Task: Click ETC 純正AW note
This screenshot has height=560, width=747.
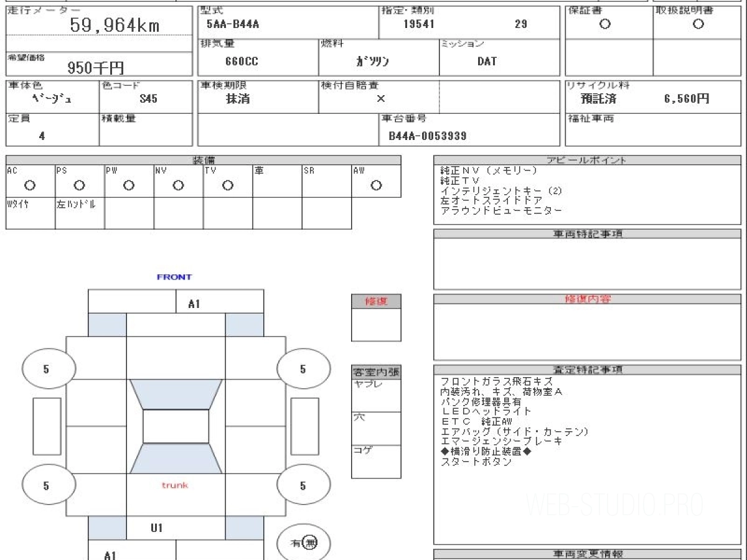Action: pos(476,421)
